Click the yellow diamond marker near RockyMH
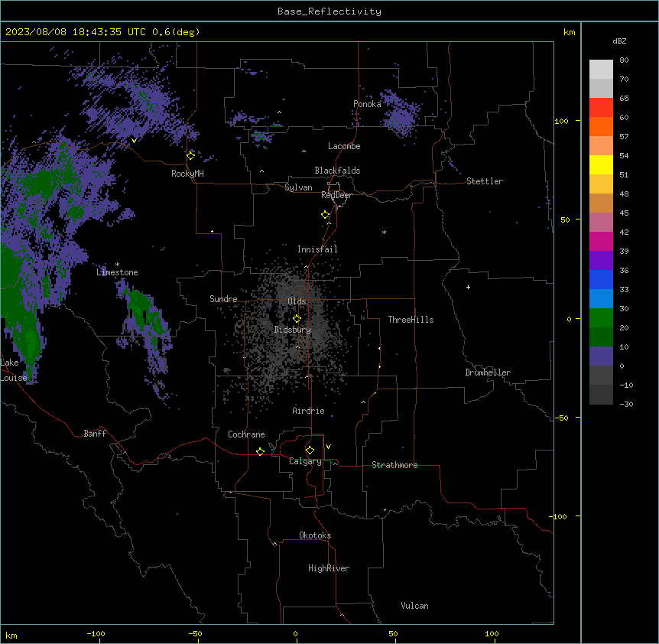 click(x=191, y=156)
